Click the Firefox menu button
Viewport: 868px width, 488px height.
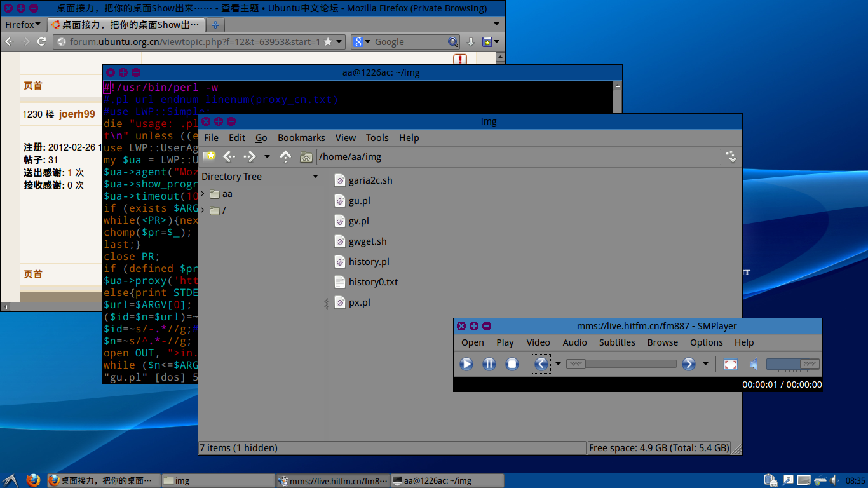pos(22,25)
